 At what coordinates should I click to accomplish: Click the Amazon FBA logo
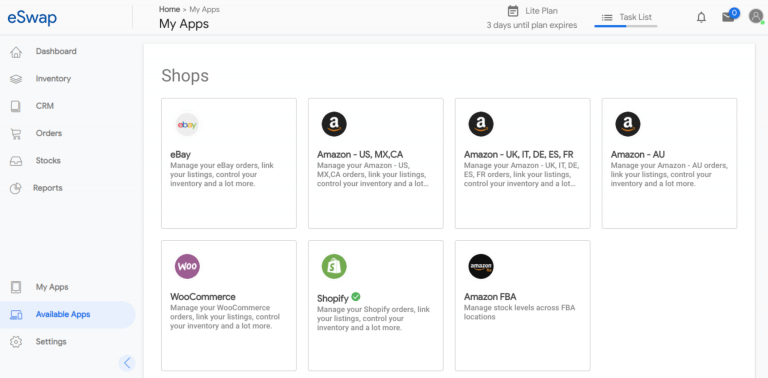pos(481,266)
